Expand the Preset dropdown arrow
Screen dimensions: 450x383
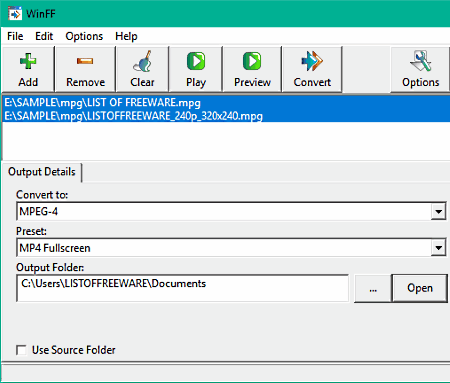click(438, 248)
